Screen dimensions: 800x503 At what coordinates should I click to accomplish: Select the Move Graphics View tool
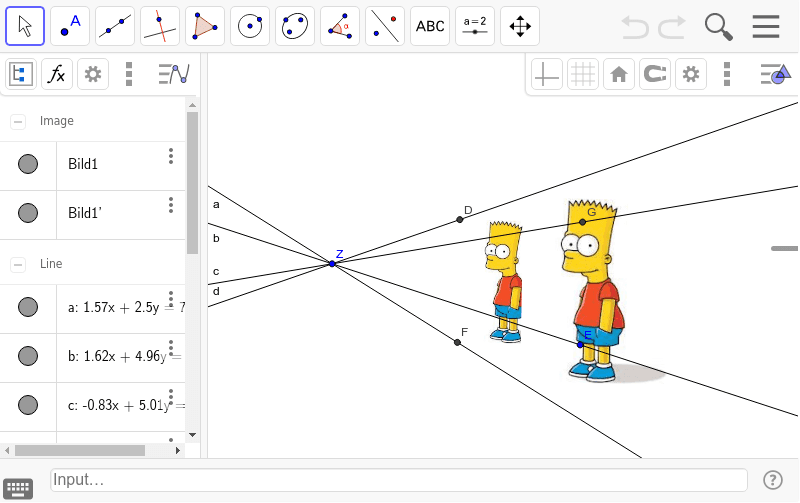point(520,26)
